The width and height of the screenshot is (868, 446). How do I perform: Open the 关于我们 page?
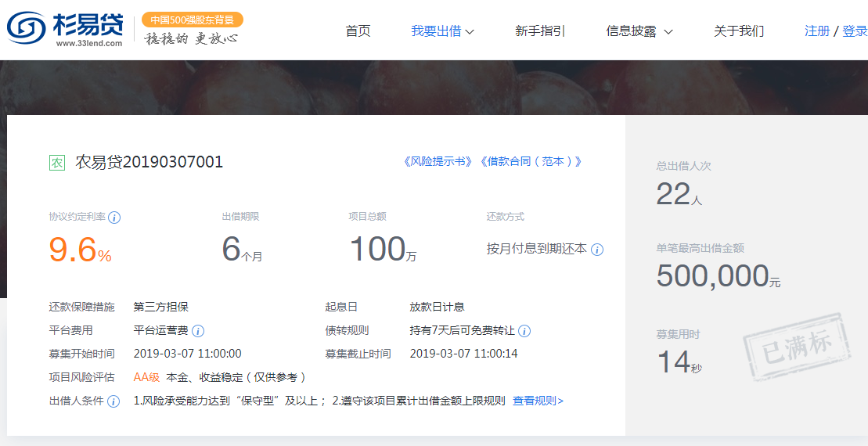pyautogui.click(x=738, y=31)
